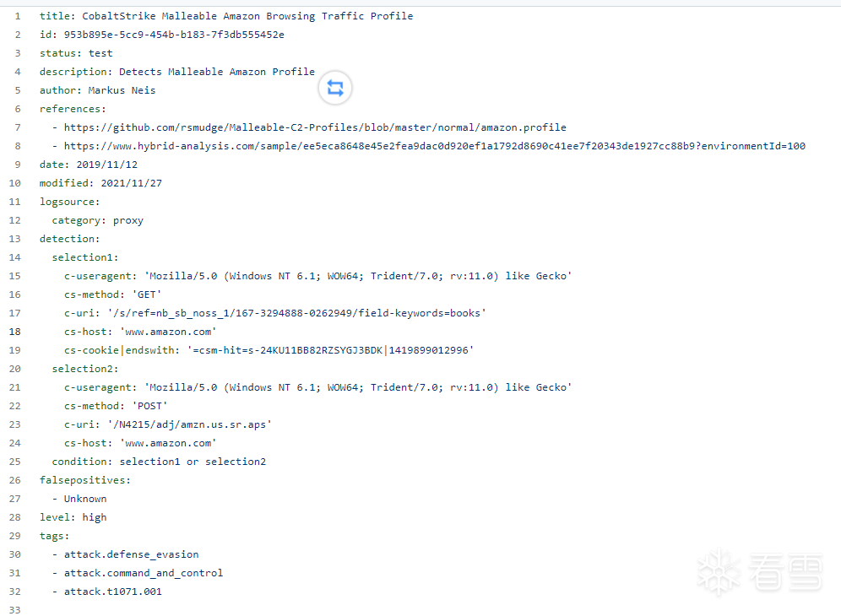The height and width of the screenshot is (616, 841).
Task: Click the attack.defense_evasion tag
Action: click(x=131, y=554)
